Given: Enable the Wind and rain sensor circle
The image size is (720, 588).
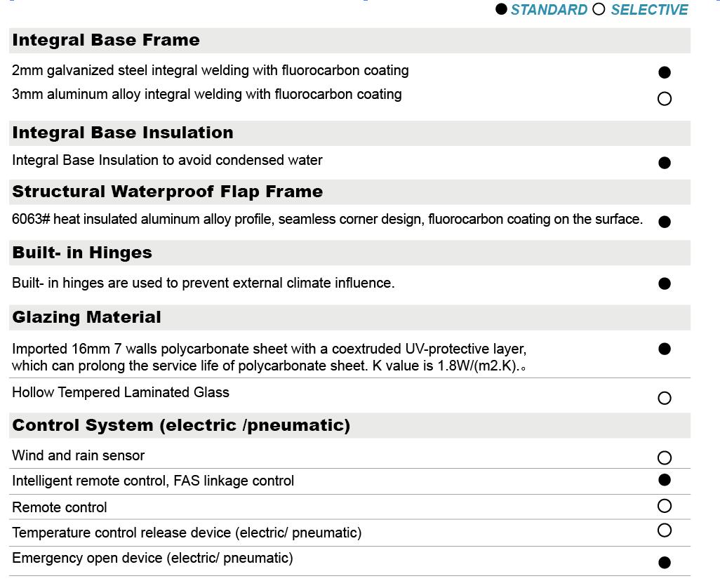Looking at the screenshot, I should [665, 458].
